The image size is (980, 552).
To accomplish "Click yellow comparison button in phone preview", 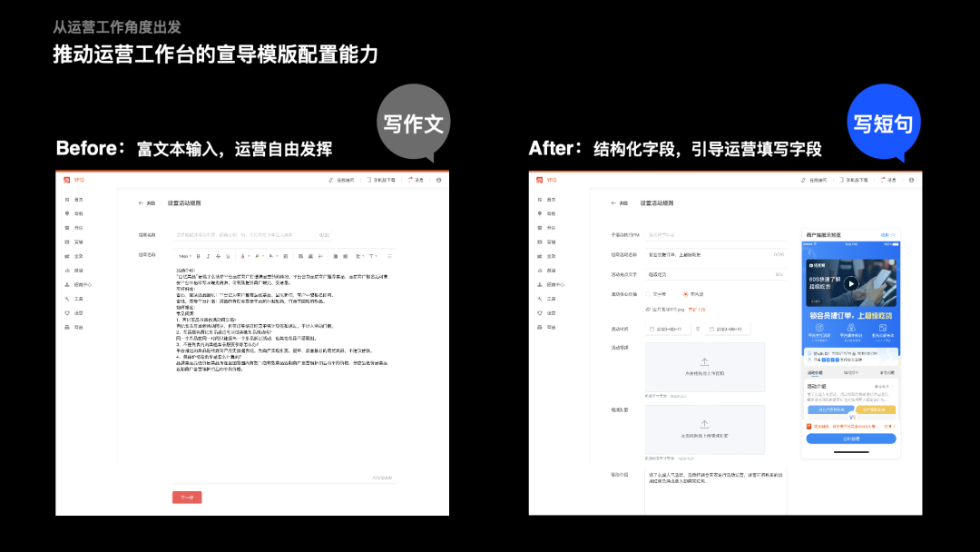I will click(876, 409).
